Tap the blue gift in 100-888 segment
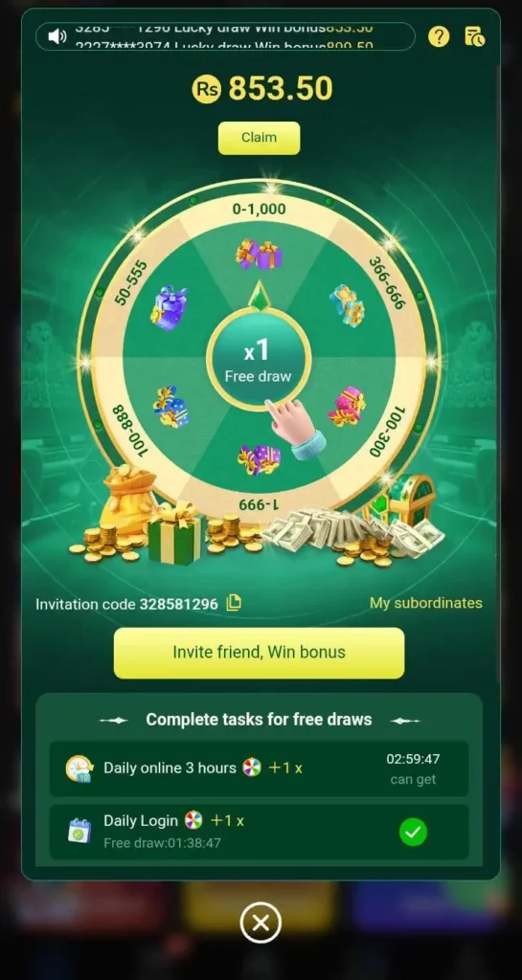The height and width of the screenshot is (980, 522). 170,407
